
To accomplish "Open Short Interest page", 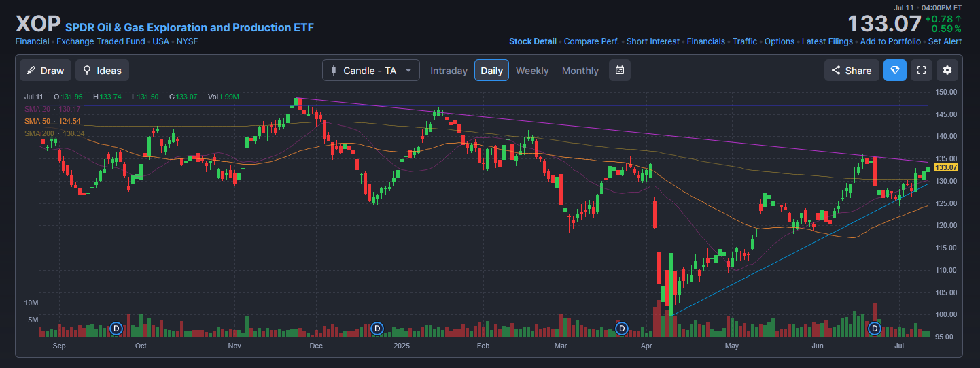I will (x=652, y=41).
